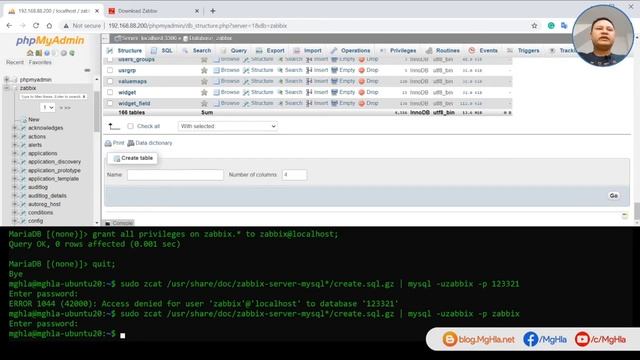Favorite the valuemaps table star

(x=204, y=81)
